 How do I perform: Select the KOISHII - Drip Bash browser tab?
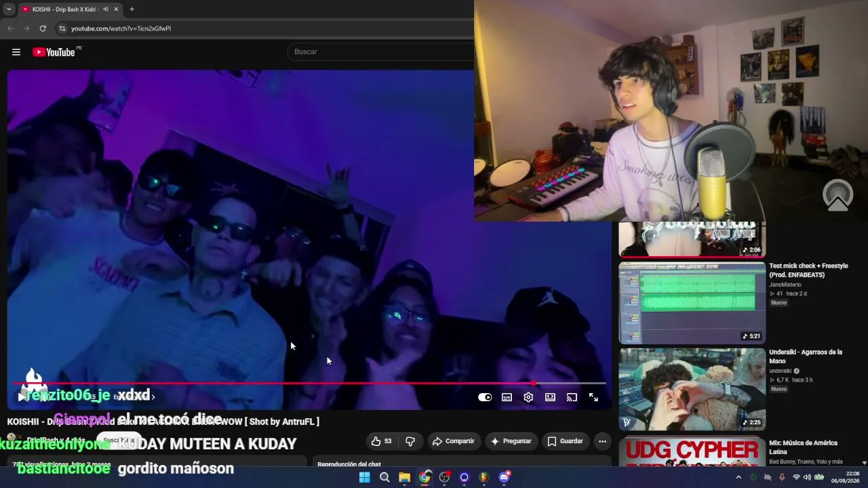click(x=66, y=9)
